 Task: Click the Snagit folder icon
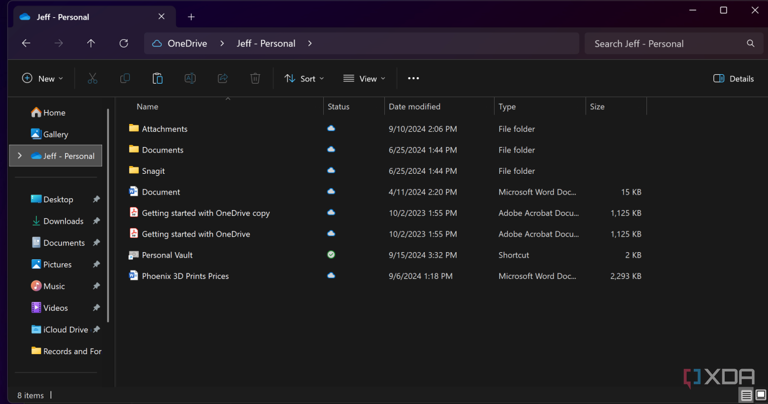134,170
